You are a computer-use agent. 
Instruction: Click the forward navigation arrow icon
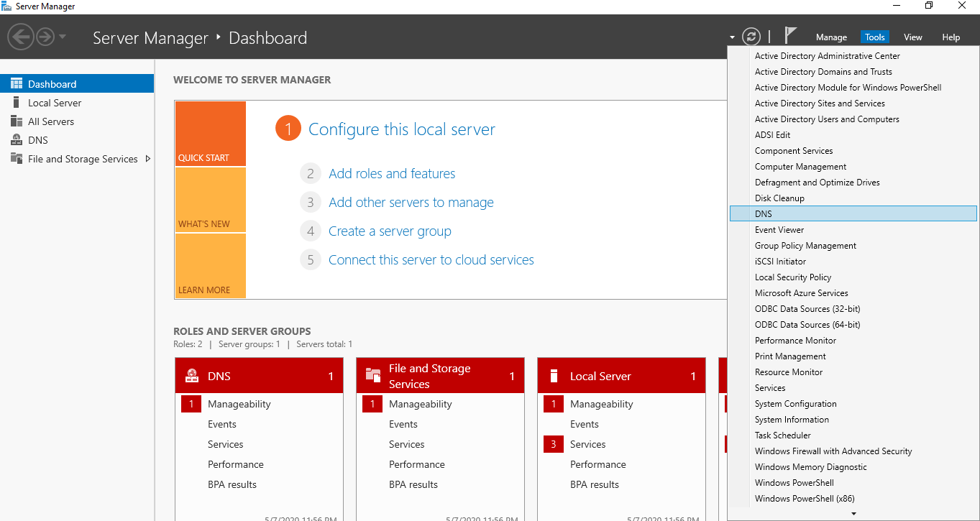pyautogui.click(x=45, y=37)
